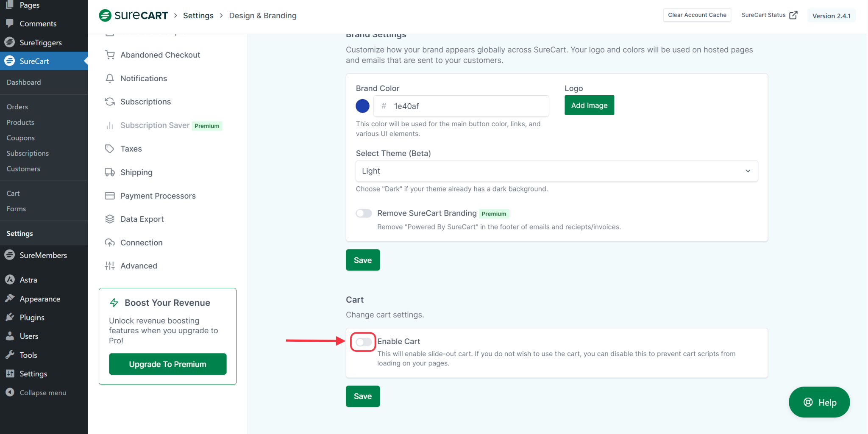Click the Tools wrench icon
The image size is (868, 434).
10,355
